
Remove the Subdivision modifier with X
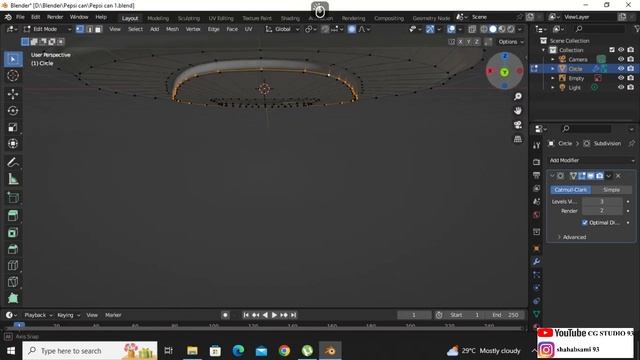pyautogui.click(x=618, y=176)
